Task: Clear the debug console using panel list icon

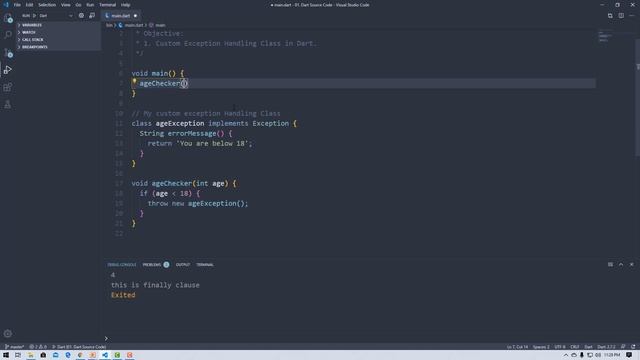Action: (610, 264)
